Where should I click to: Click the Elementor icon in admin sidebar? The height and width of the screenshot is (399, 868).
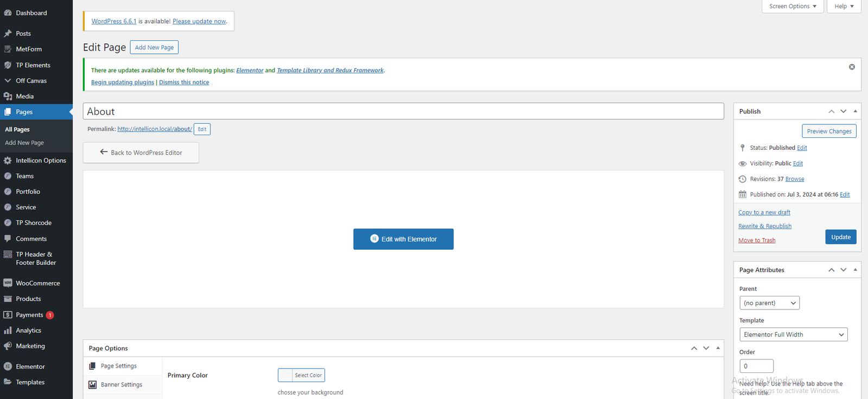tap(8, 366)
